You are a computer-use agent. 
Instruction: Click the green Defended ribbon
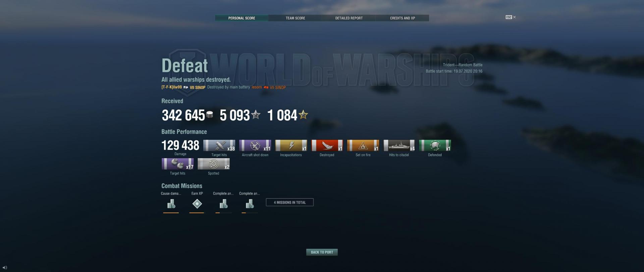[435, 145]
